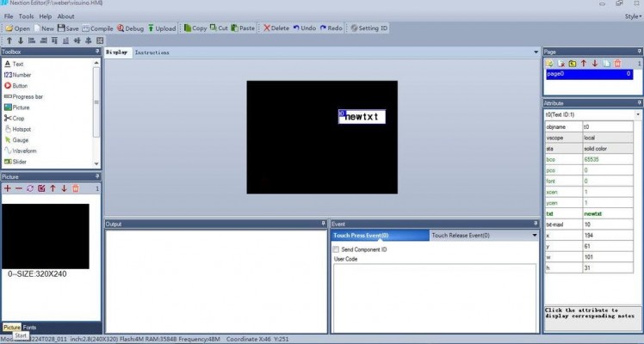The image size is (644, 344).
Task: Select Slider component in Toolbox
Action: point(15,162)
